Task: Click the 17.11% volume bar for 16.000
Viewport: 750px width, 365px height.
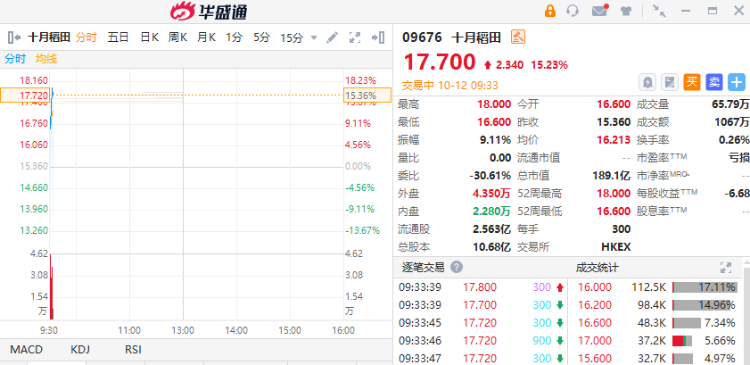Action: click(705, 288)
